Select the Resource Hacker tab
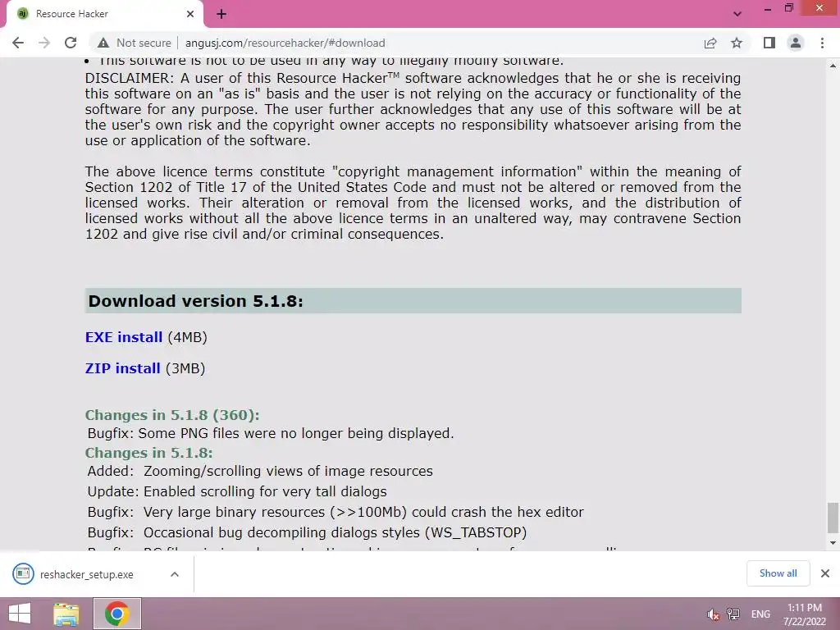The width and height of the screenshot is (840, 630). pyautogui.click(x=104, y=14)
